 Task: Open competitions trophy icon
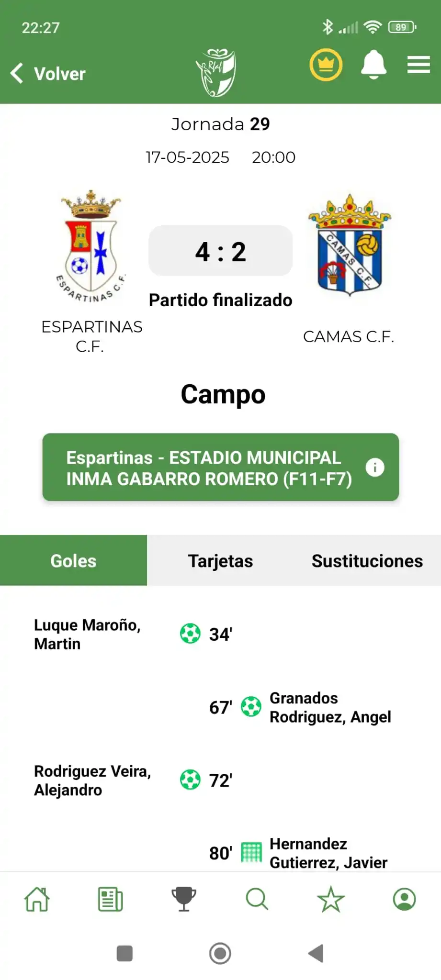[184, 899]
